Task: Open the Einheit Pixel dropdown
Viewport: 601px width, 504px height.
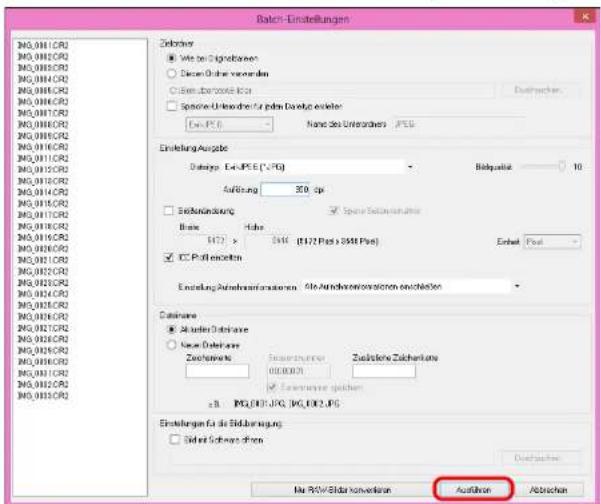Action: pyautogui.click(x=552, y=242)
